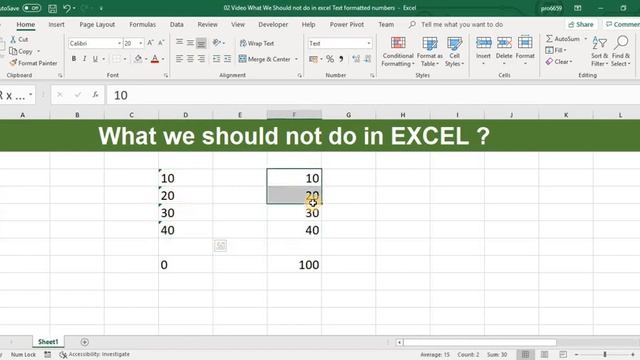Click the Increase Indent icon

tap(227, 59)
